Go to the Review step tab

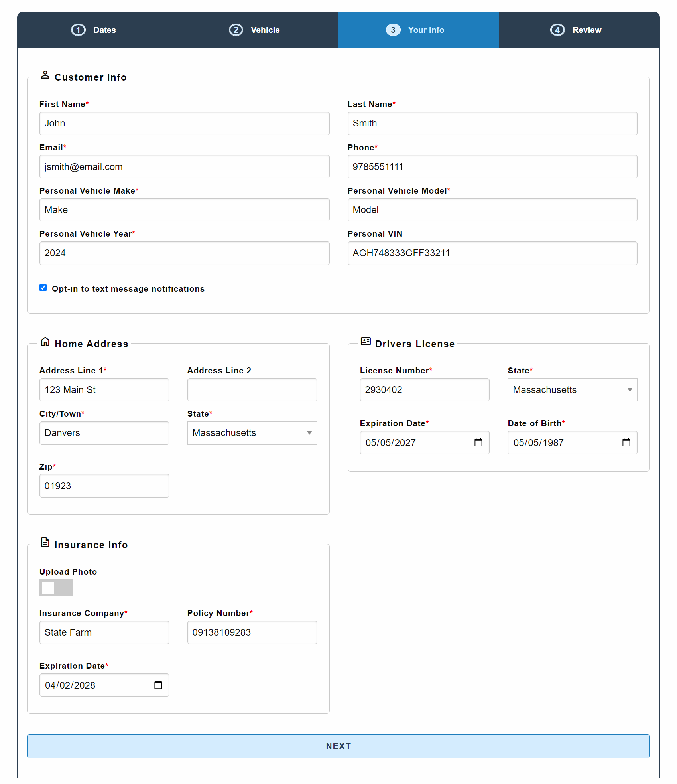(576, 30)
